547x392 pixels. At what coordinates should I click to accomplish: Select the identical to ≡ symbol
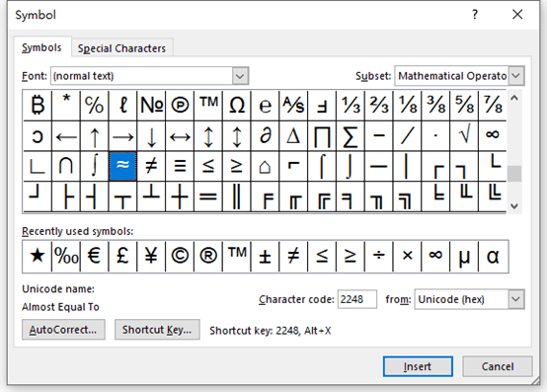pos(180,166)
